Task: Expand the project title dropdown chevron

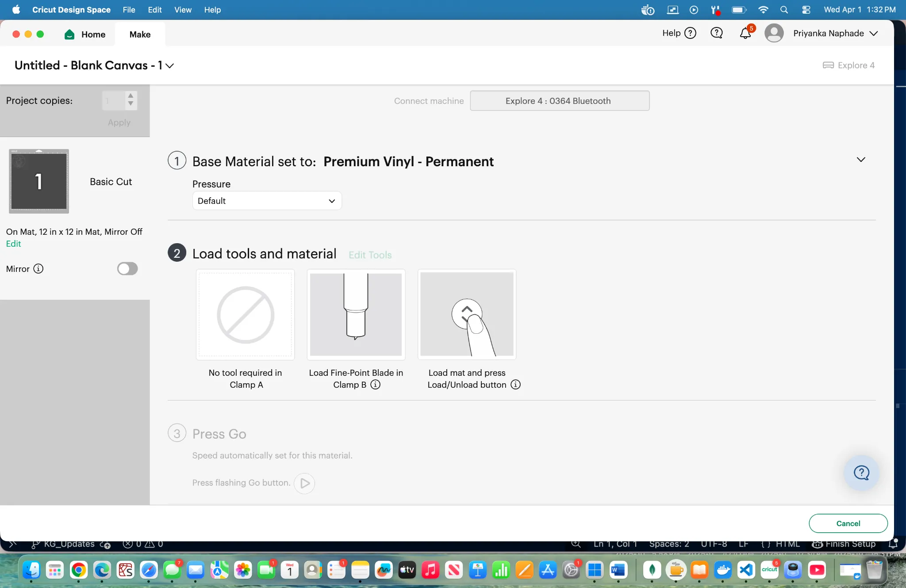Action: coord(169,66)
